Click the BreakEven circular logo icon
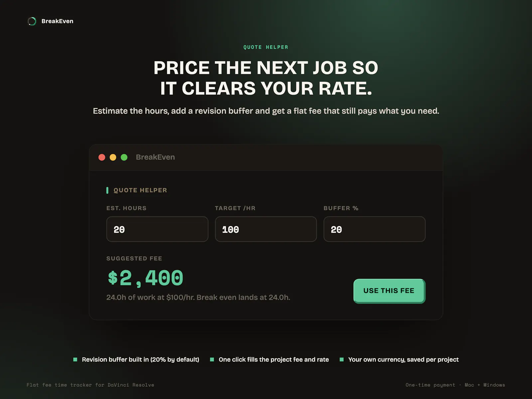Image resolution: width=532 pixels, height=399 pixels. point(32,21)
